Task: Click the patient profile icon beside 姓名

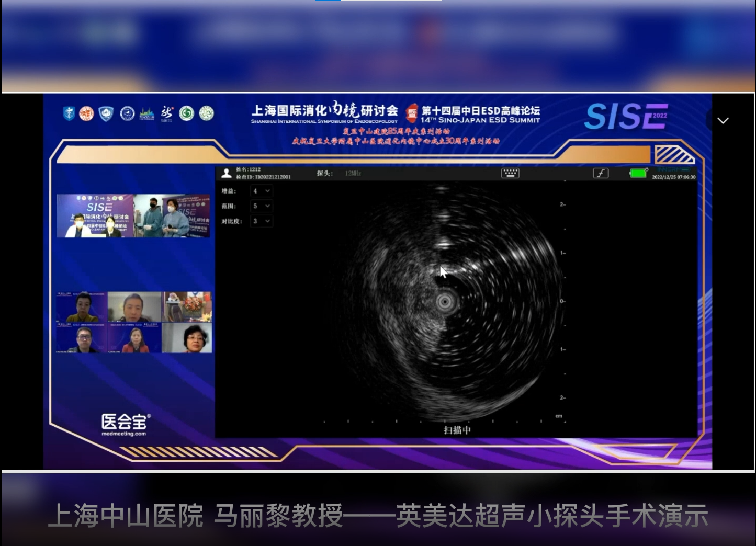Action: pyautogui.click(x=227, y=173)
